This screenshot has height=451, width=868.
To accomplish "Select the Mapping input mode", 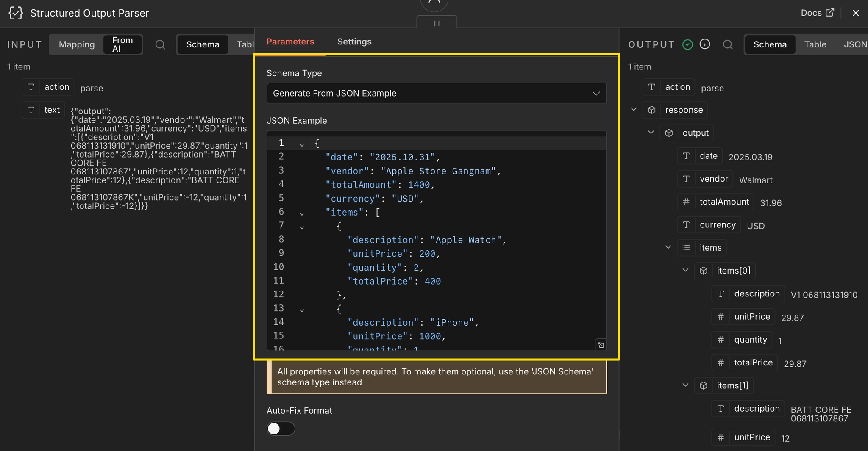I will tap(77, 44).
